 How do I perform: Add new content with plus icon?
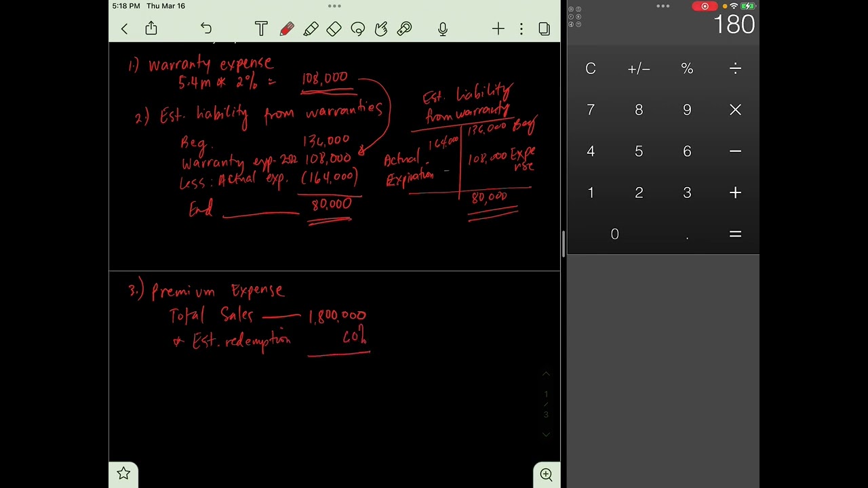tap(498, 28)
